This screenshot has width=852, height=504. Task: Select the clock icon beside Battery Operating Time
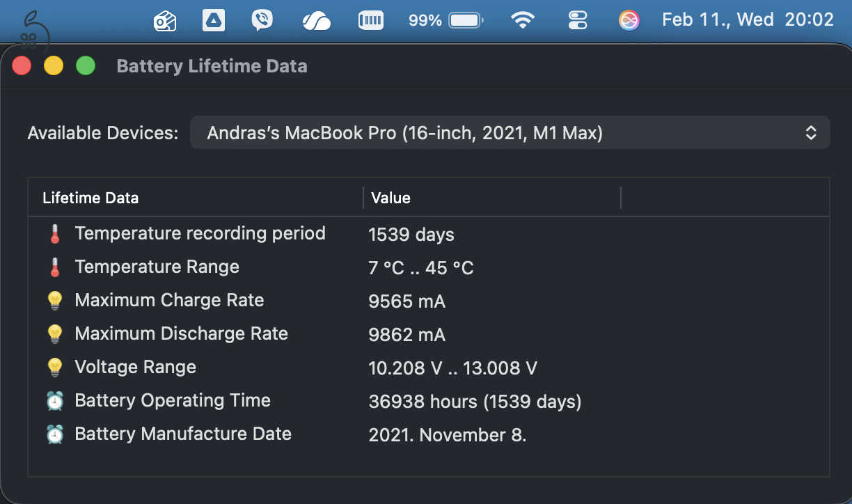[55, 400]
